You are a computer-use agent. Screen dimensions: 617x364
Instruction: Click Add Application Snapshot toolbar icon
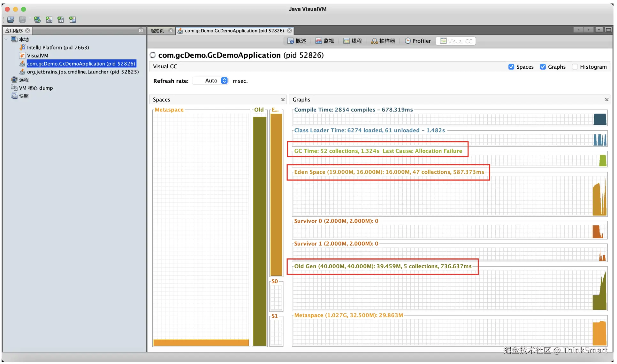72,20
